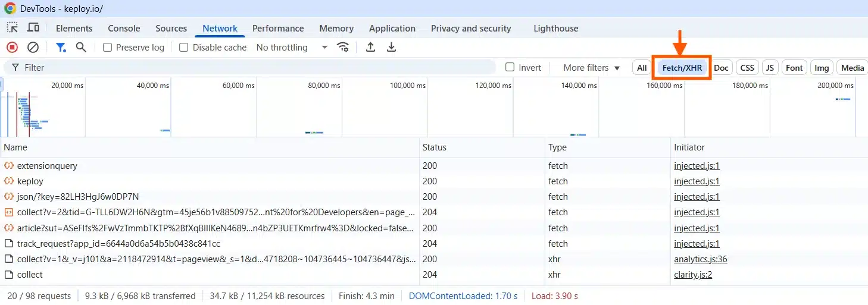Open injected.js:1 link for keploy row

pyautogui.click(x=697, y=181)
